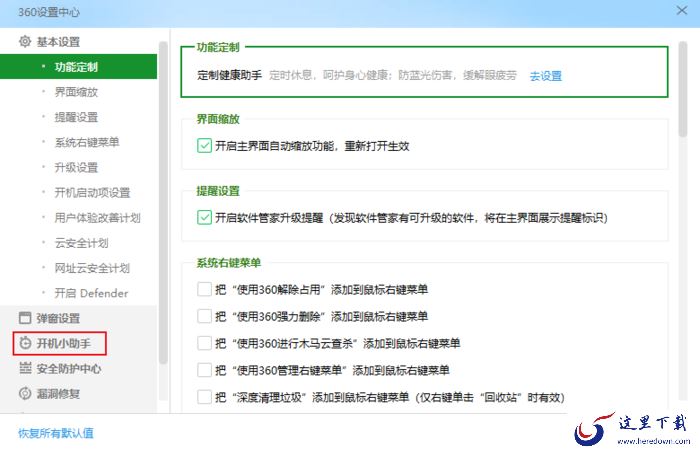Viewport: 700px width, 449px height.
Task: Open the 开机小助手 section label
Action: click(x=63, y=343)
